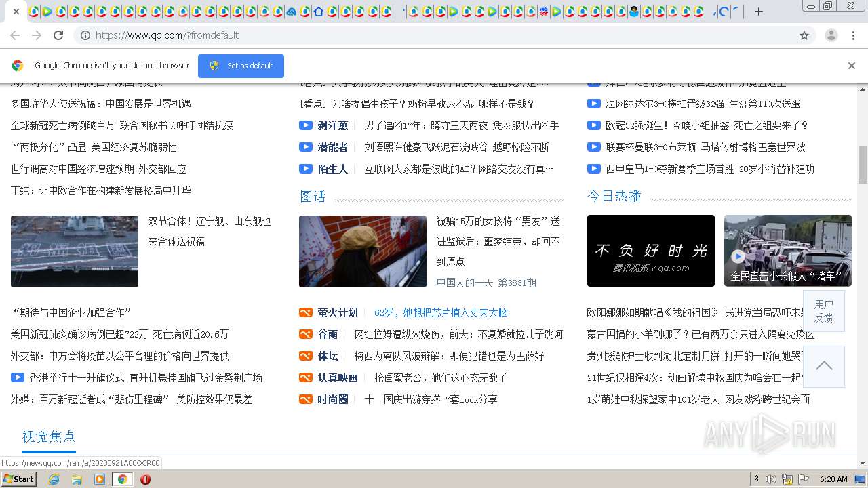Viewport: 868px width, 488px height.
Task: Click the video icon beside 法网纳达尔 headline
Action: 593,104
